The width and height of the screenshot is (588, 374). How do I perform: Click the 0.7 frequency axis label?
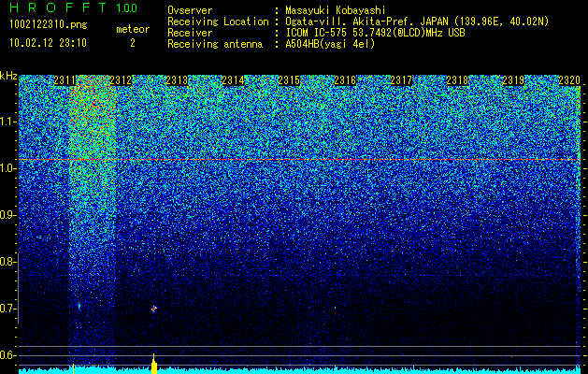point(7,309)
